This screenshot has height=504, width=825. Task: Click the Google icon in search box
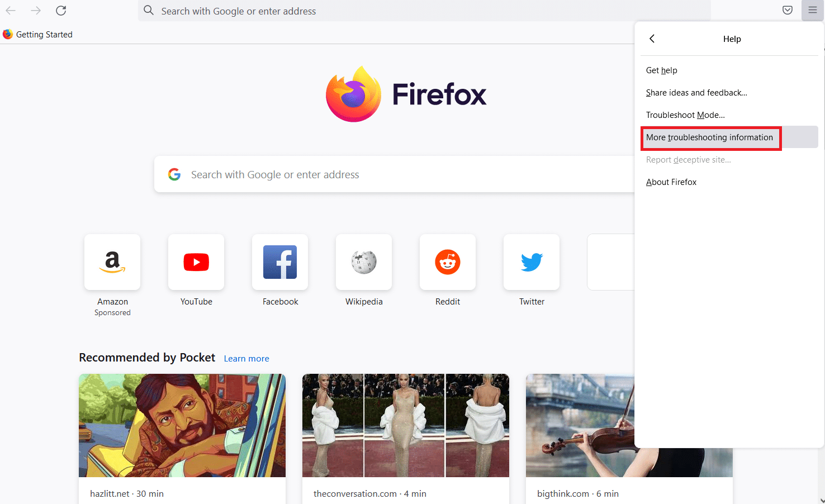pyautogui.click(x=174, y=174)
